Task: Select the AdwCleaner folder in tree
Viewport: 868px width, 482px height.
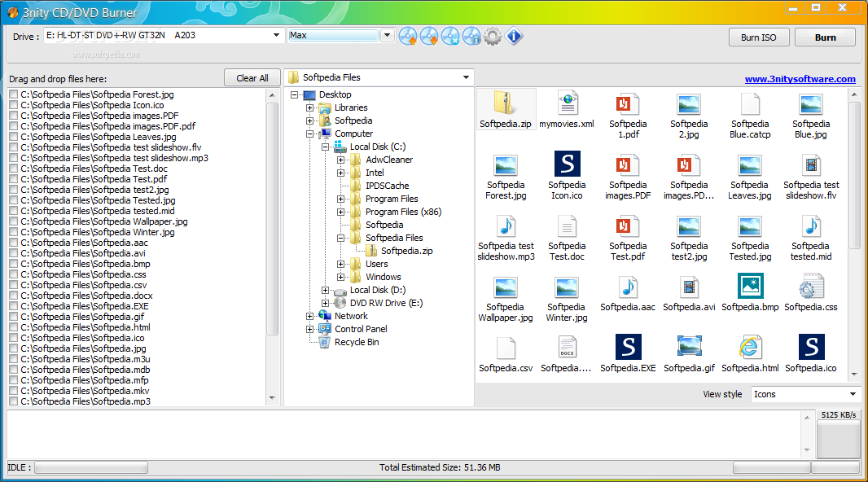Action: tap(389, 160)
